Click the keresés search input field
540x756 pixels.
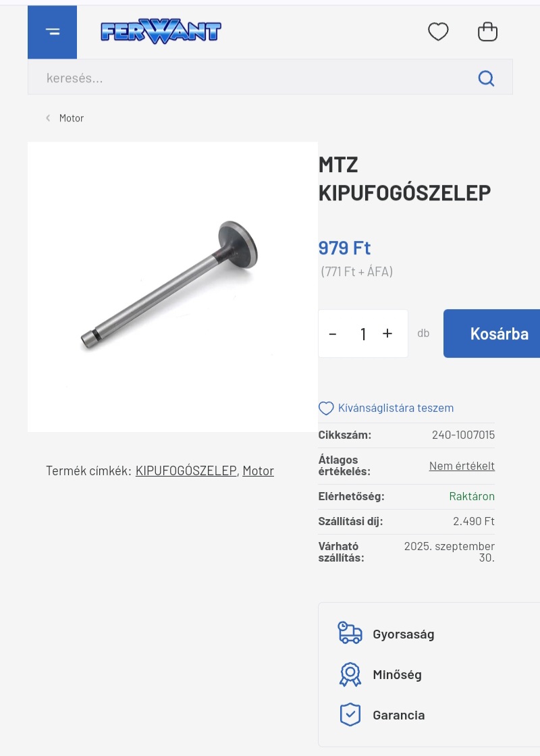click(250, 77)
